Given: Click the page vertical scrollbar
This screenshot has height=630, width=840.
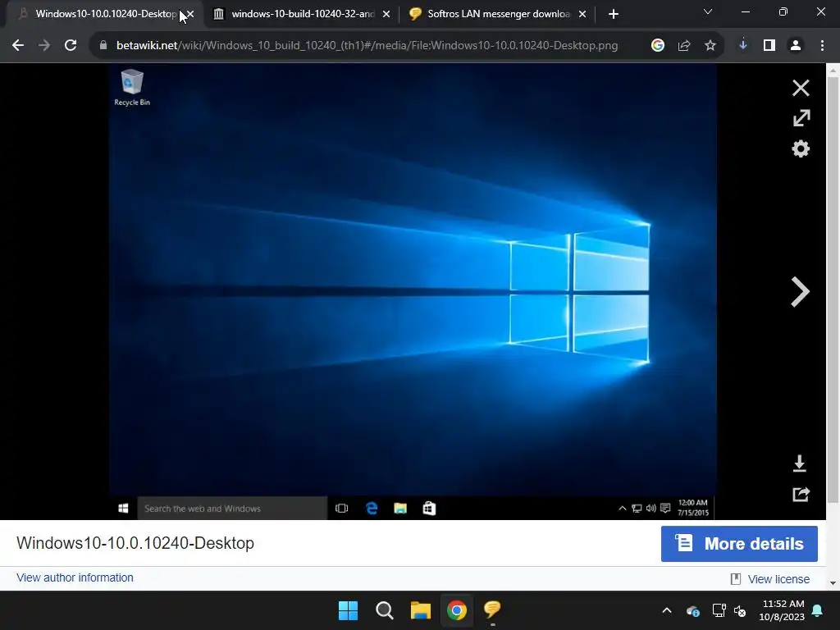Looking at the screenshot, I should (x=833, y=290).
